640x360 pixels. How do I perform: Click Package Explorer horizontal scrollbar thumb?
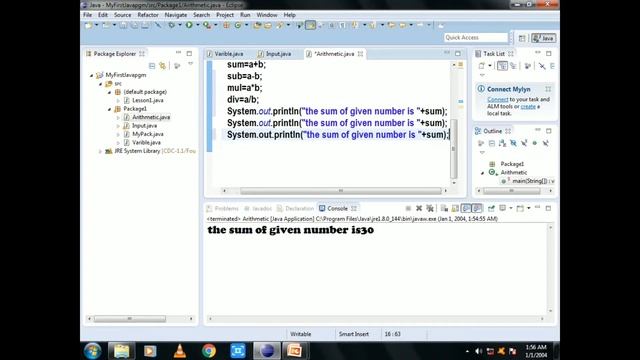click(x=130, y=318)
